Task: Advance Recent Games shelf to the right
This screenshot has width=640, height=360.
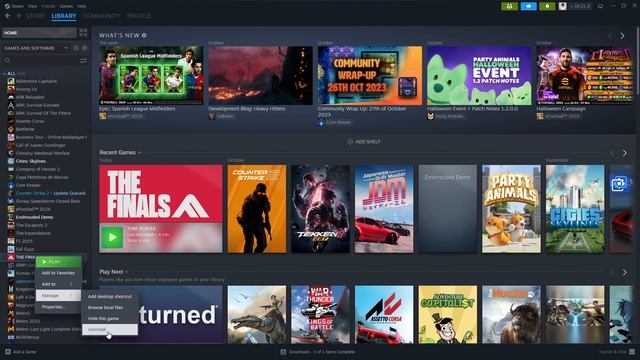Action: pos(624,153)
